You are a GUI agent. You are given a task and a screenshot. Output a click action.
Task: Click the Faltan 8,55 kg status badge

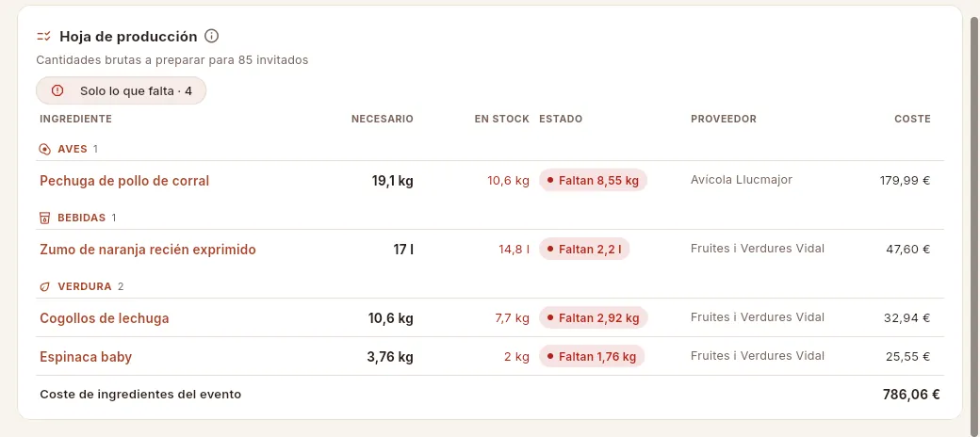[593, 181]
